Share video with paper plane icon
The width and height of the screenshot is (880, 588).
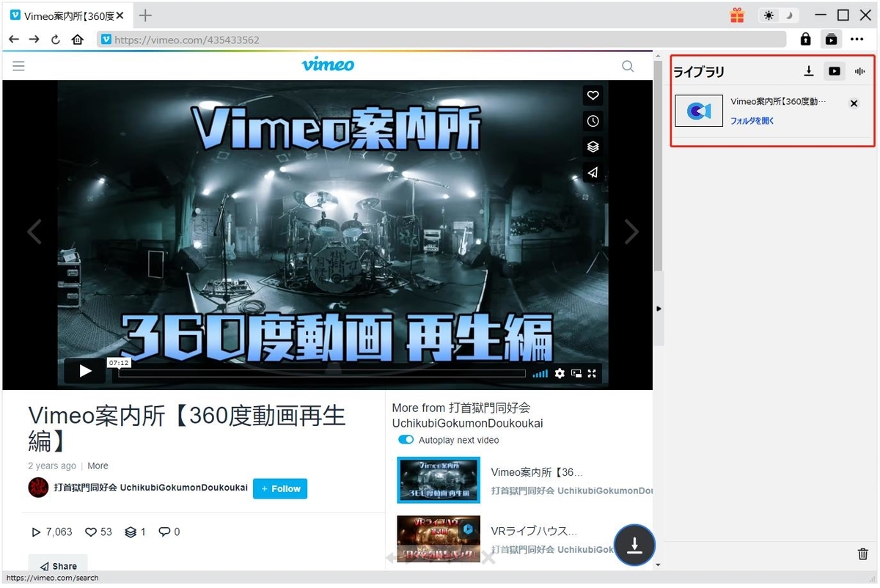point(593,172)
